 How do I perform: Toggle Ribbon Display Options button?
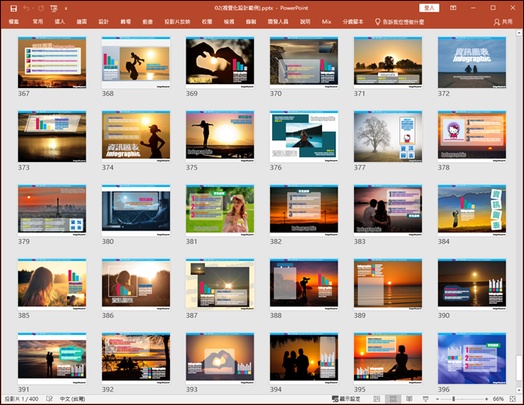click(453, 8)
